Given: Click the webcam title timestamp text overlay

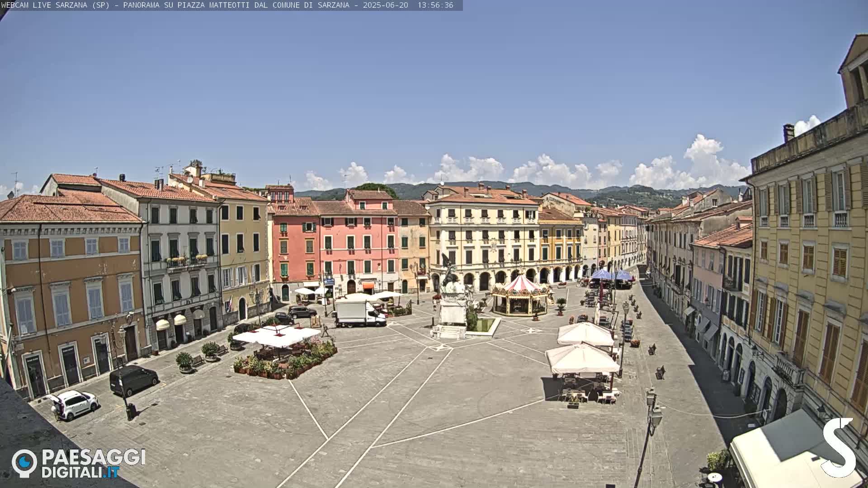Looking at the screenshot, I should (227, 5).
